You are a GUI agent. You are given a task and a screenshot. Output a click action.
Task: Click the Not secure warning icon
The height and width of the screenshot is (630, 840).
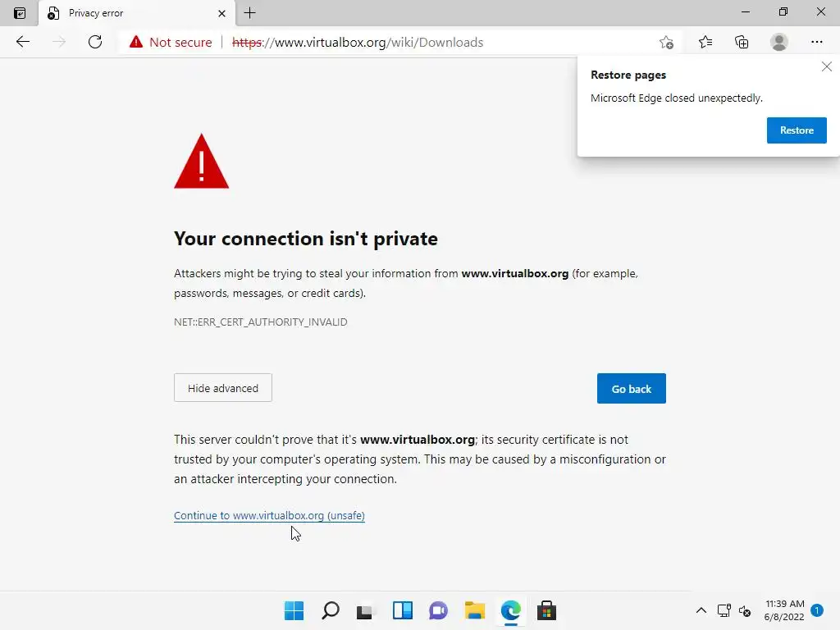136,42
